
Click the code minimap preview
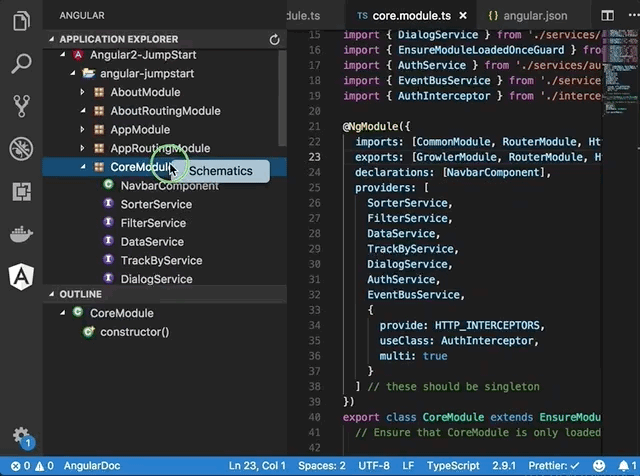coord(619,73)
